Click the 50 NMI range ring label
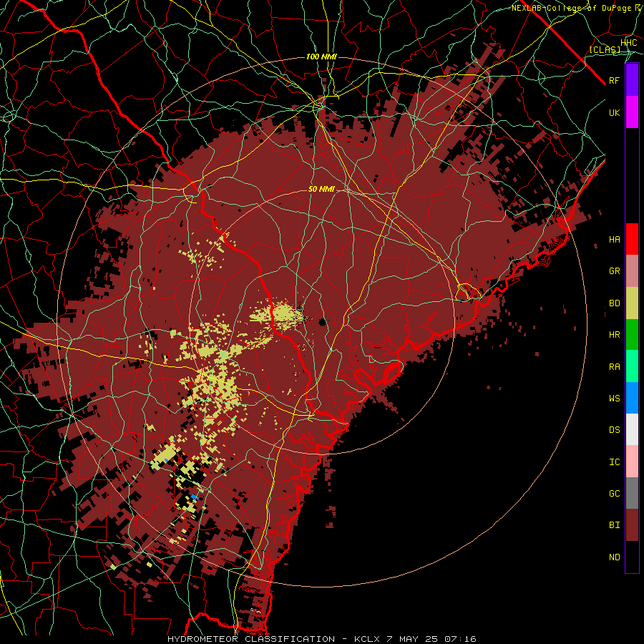 pos(321,189)
